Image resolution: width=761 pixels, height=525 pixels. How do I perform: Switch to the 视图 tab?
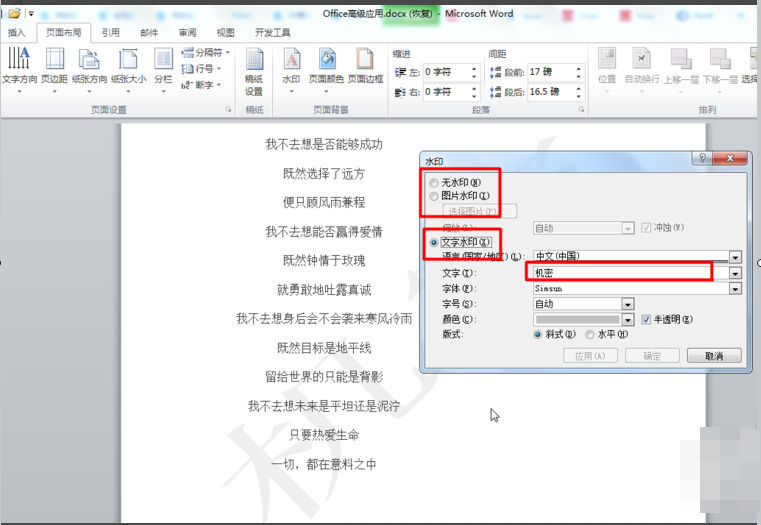[x=225, y=33]
